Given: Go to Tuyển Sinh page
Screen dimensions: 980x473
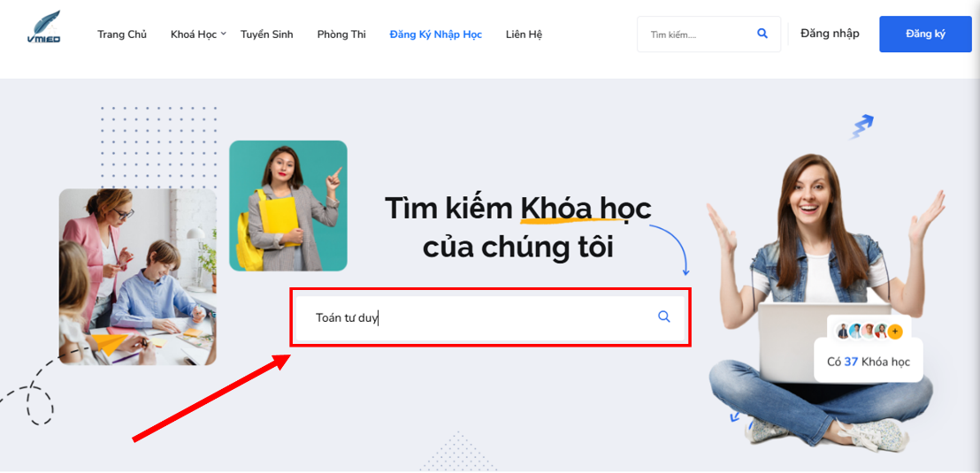Looking at the screenshot, I should (x=267, y=34).
